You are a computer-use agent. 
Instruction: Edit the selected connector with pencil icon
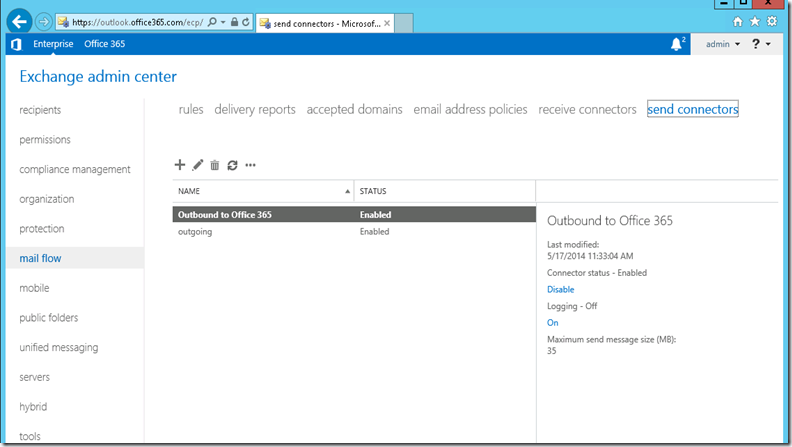197,165
